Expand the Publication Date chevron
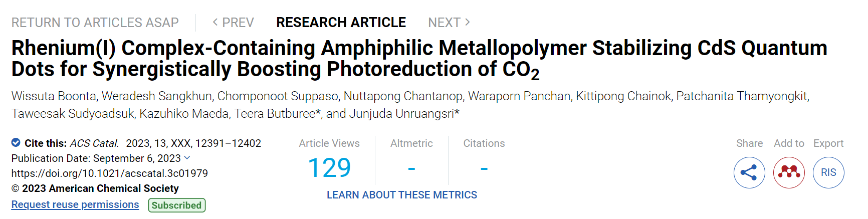The width and height of the screenshot is (868, 219). (x=187, y=158)
